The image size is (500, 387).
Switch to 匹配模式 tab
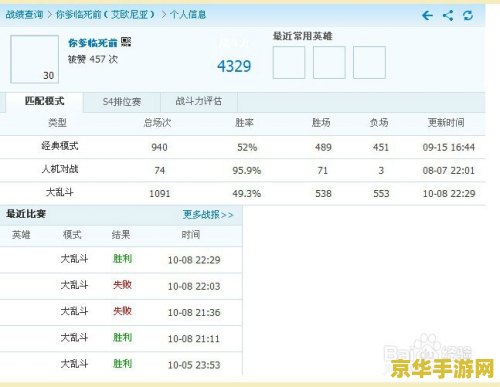click(44, 101)
